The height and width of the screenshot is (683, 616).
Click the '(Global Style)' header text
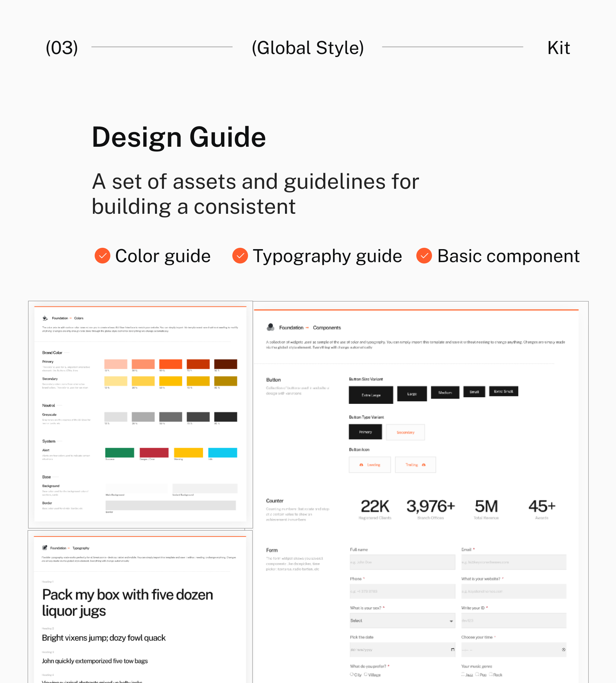point(308,47)
